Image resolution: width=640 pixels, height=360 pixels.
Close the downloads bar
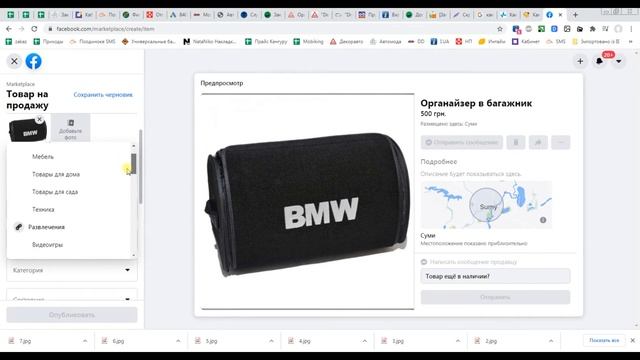pyautogui.click(x=633, y=340)
